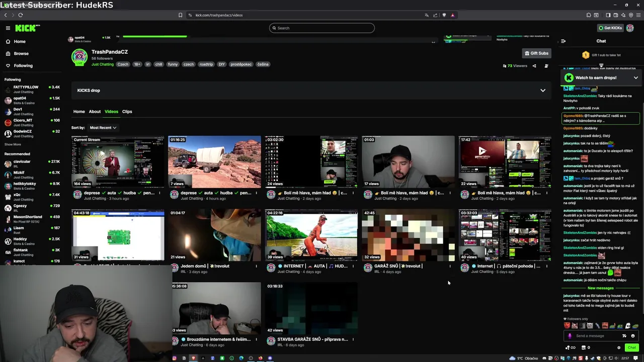
Task: Open FATTYPILLOW channel in sidebar
Action: (32, 89)
